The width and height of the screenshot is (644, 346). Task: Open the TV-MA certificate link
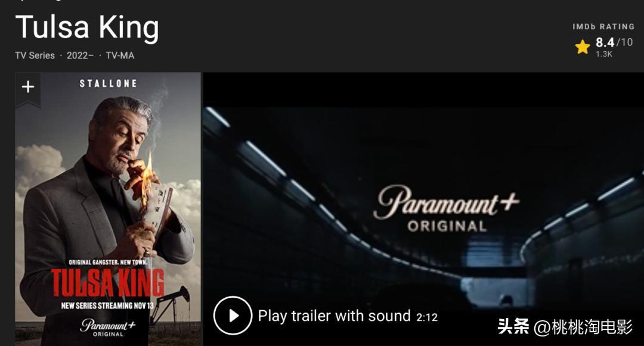tap(120, 55)
